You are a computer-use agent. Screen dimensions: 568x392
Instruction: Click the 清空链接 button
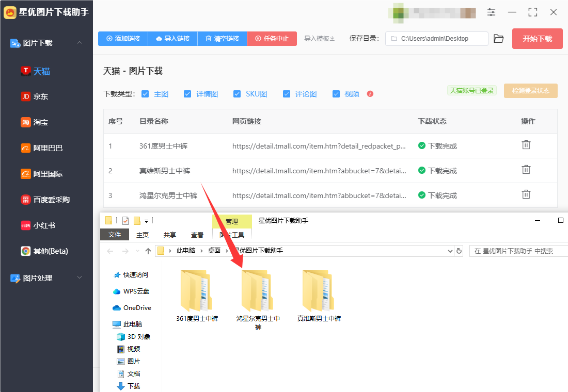tap(223, 38)
